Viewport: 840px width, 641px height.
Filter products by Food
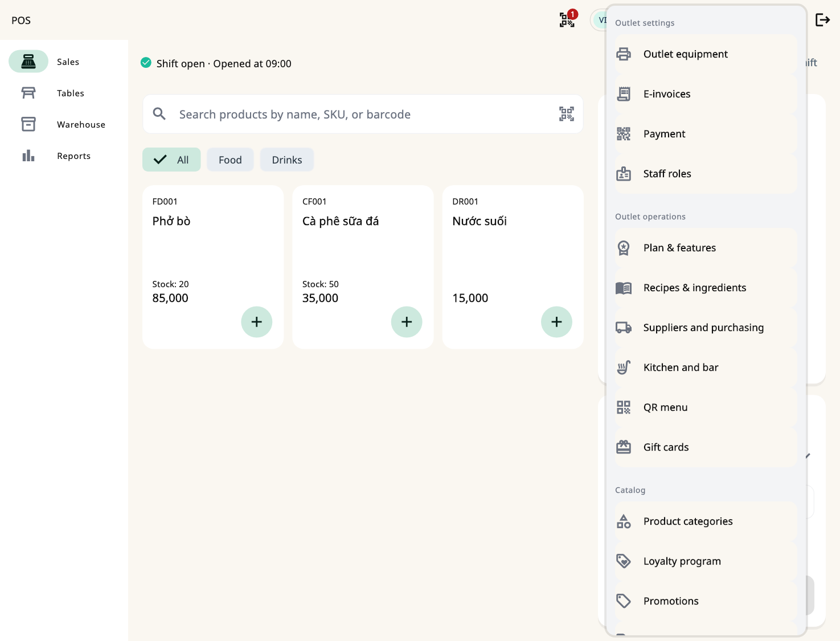coord(230,160)
